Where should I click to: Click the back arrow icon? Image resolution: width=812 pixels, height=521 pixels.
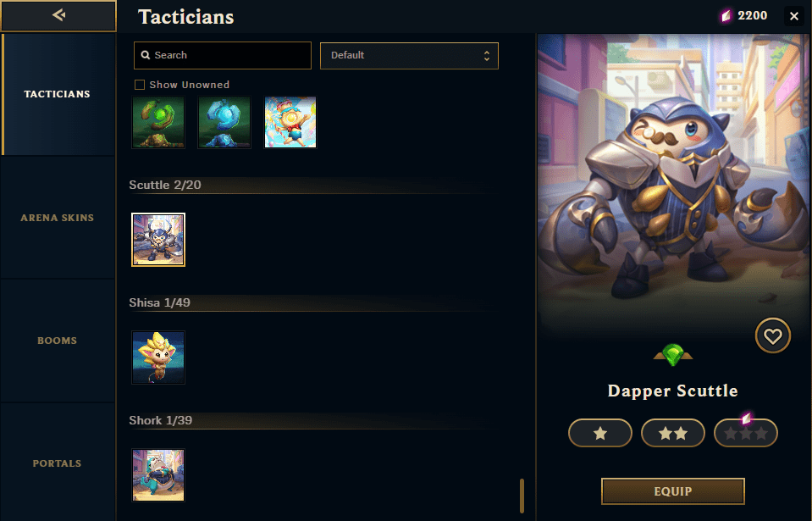[x=58, y=15]
